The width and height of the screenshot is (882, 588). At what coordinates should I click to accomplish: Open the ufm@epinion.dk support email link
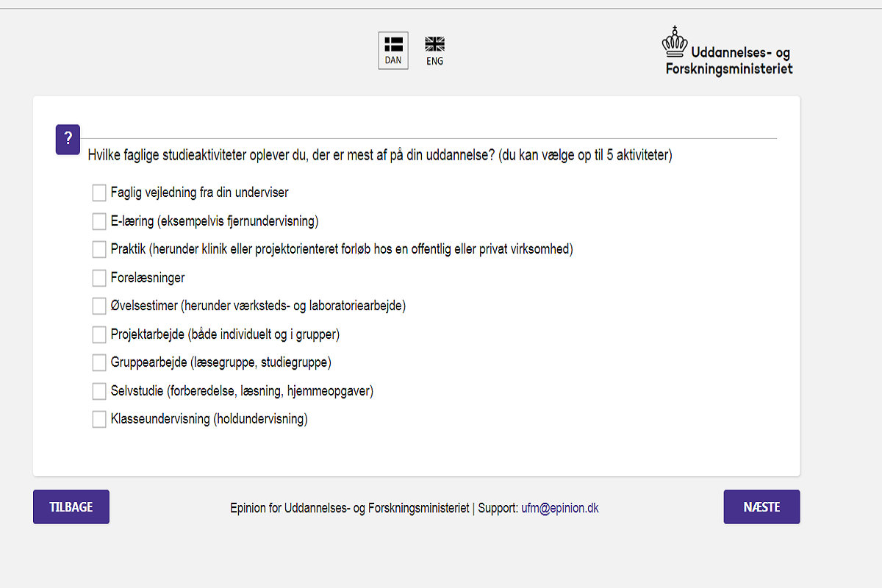[560, 508]
